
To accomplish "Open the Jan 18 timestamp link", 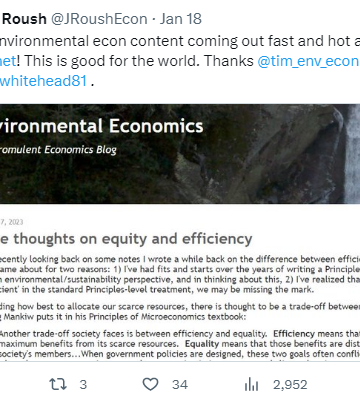I will [x=180, y=19].
